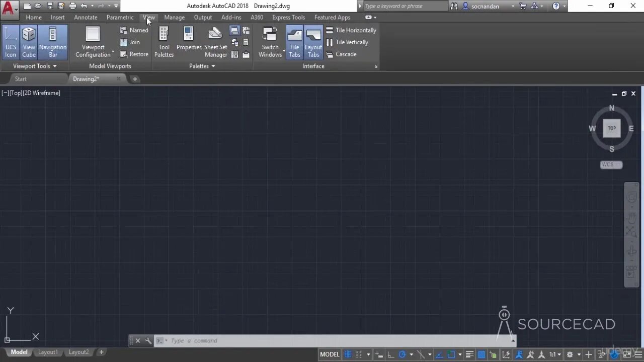This screenshot has width=644, height=362.
Task: Open the Tool Palettes panel
Action: tap(164, 42)
